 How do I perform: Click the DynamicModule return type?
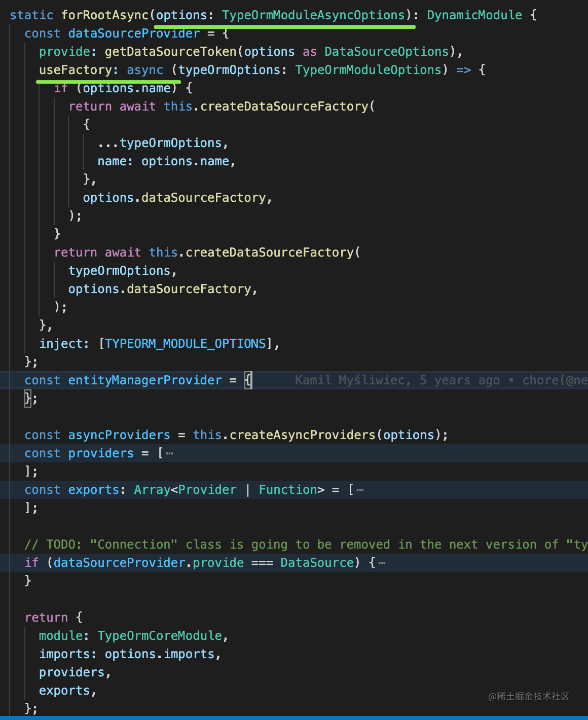coord(474,15)
